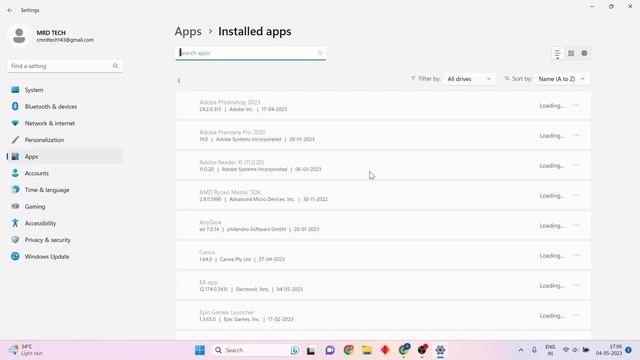Open more options for Adobe Reader XI
Screen dimensions: 640x360
pyautogui.click(x=576, y=165)
